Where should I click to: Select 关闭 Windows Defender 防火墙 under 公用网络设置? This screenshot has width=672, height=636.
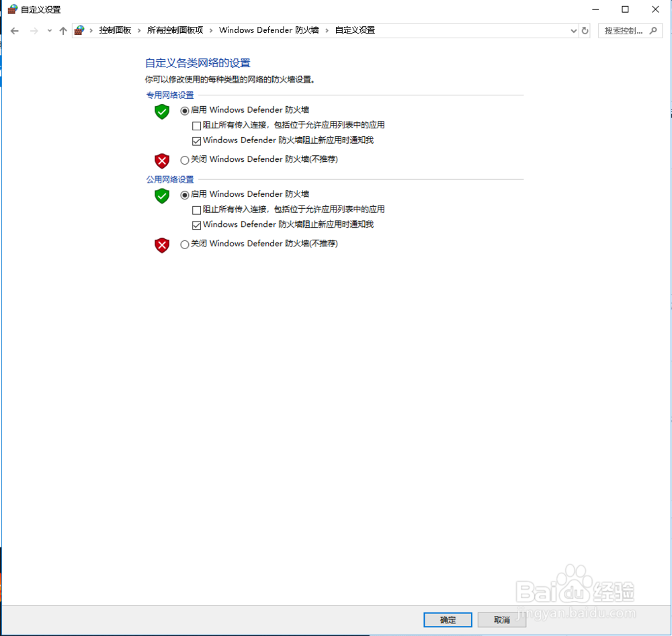click(x=185, y=244)
